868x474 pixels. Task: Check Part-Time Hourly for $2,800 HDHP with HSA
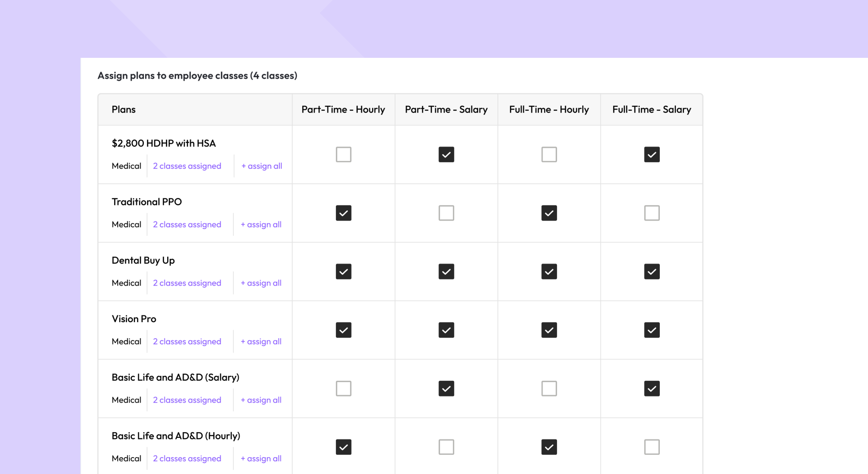click(343, 154)
